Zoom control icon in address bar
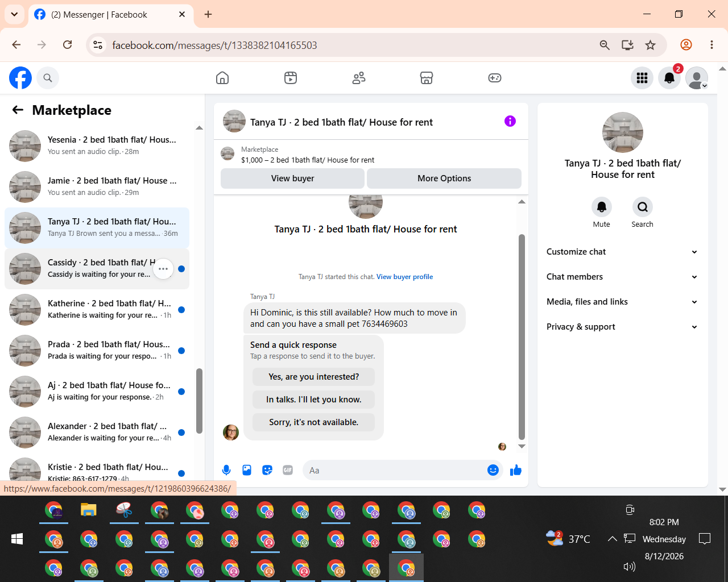This screenshot has width=728, height=582. 605,45
